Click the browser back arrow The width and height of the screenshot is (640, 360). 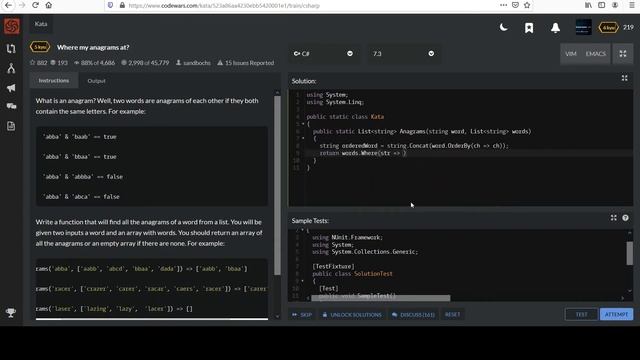pyautogui.click(x=8, y=5)
